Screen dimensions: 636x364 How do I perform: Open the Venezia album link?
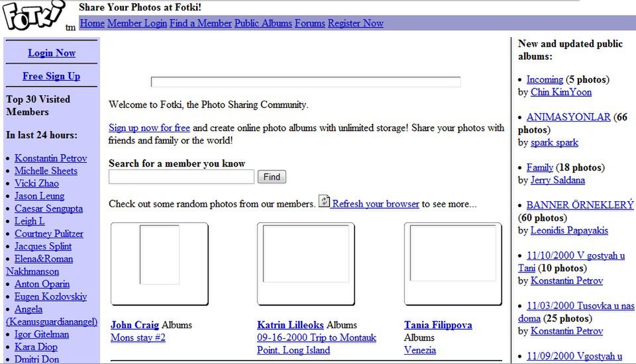pos(420,350)
